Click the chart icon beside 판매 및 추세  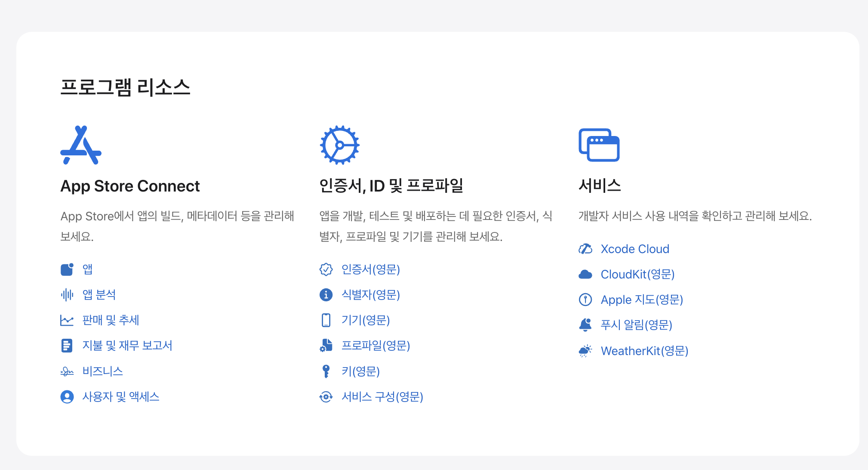coord(67,320)
